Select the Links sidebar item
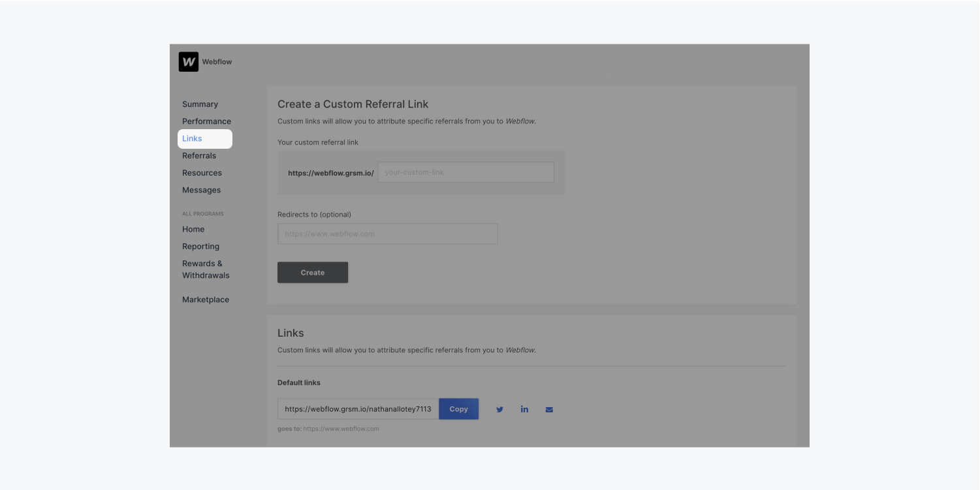980x490 pixels. click(x=205, y=138)
